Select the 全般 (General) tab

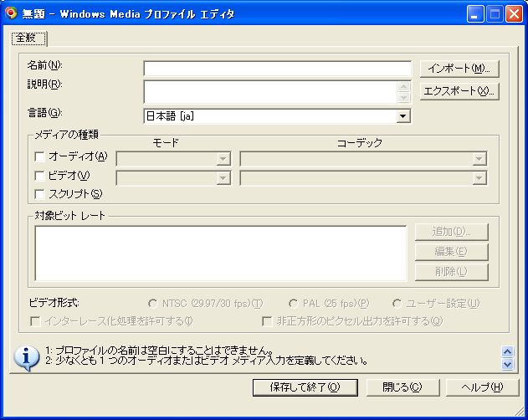click(28, 38)
